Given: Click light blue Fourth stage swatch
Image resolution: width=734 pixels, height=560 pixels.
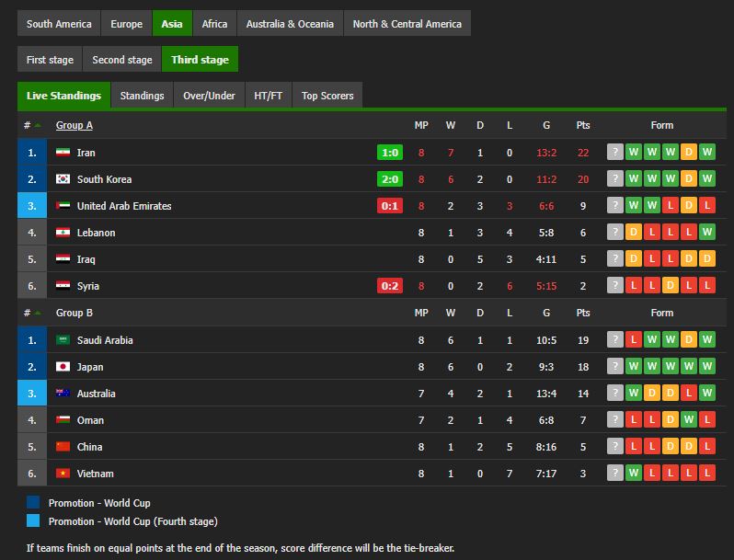Looking at the screenshot, I should (x=33, y=520).
